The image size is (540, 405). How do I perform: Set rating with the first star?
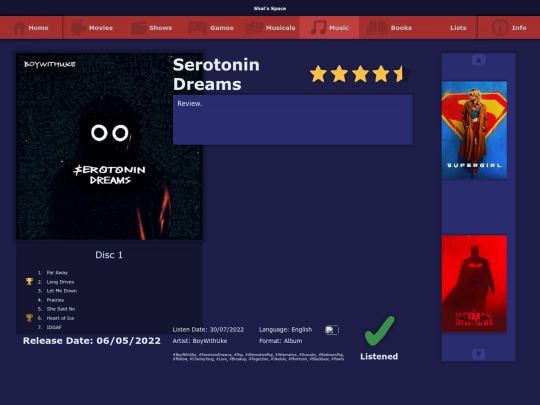pyautogui.click(x=318, y=74)
